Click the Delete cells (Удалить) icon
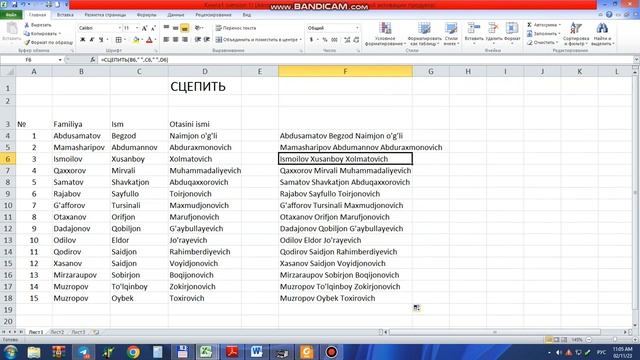This screenshot has width=640, height=360. tap(493, 29)
